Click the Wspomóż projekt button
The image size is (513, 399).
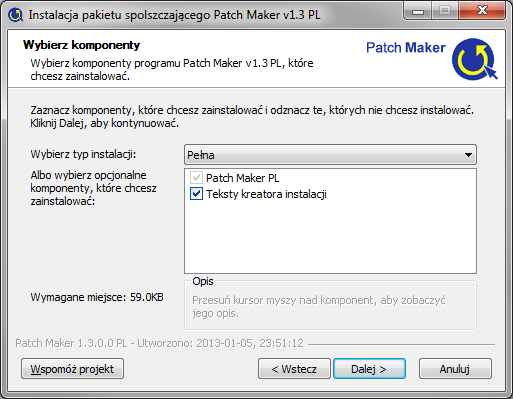tap(72, 369)
